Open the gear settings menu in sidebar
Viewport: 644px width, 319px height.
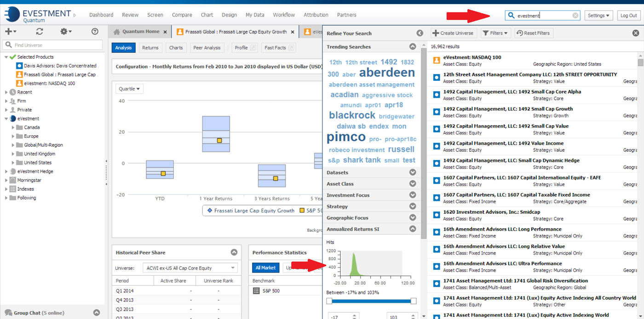[66, 32]
